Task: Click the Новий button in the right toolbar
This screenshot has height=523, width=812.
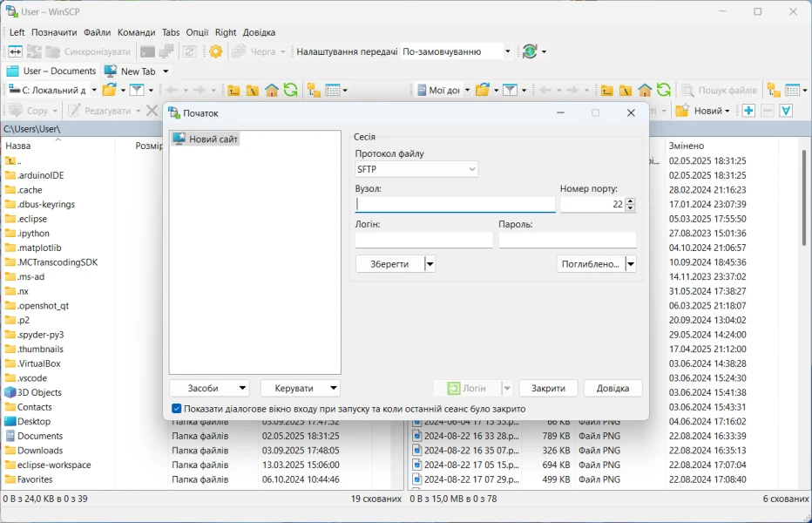Action: [703, 111]
